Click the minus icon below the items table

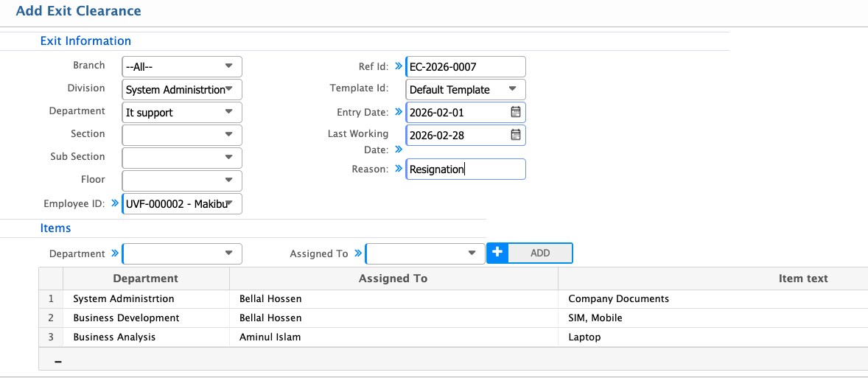tap(58, 361)
